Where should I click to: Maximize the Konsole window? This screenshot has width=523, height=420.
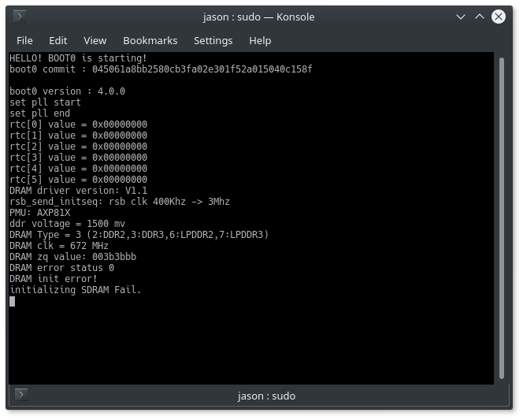(x=479, y=17)
